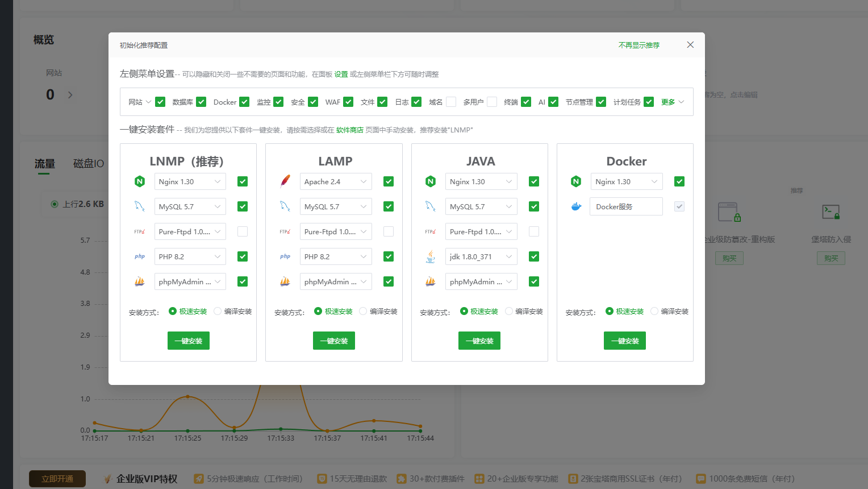Select 编译安装 radio in LNMP panel

pos(218,311)
